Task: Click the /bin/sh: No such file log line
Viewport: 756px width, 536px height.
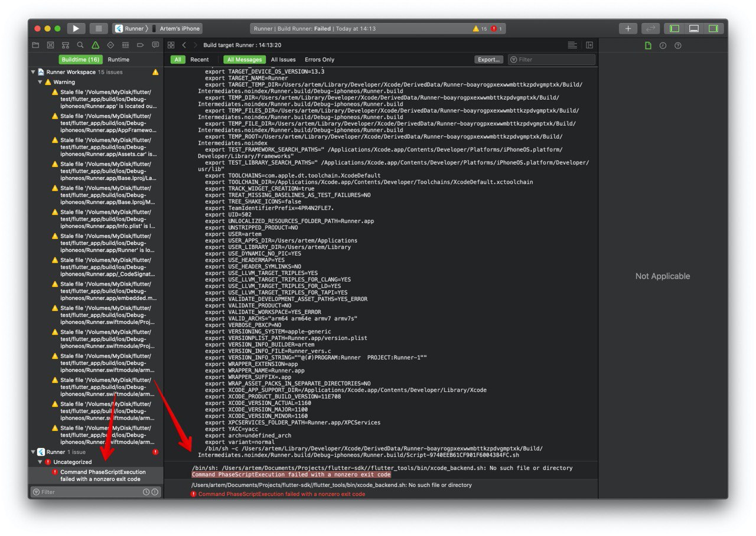Action: [x=382, y=468]
